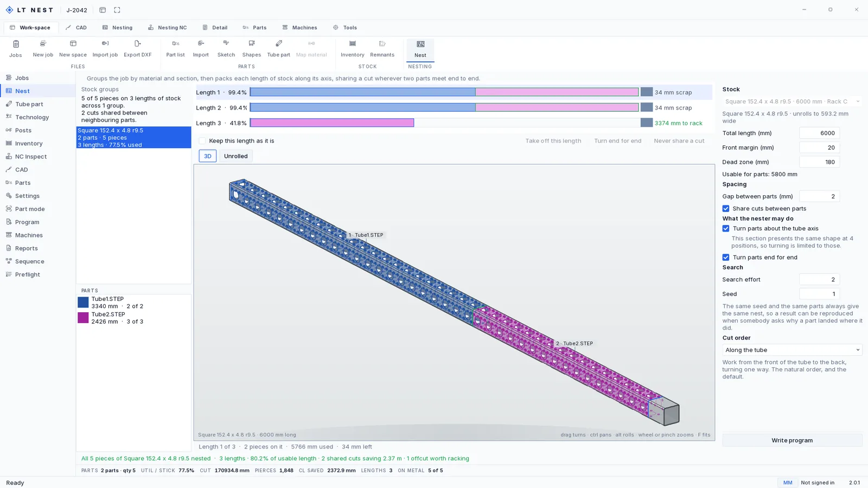Switch to the Unrolled view
The width and height of the screenshot is (868, 488).
[x=236, y=156]
